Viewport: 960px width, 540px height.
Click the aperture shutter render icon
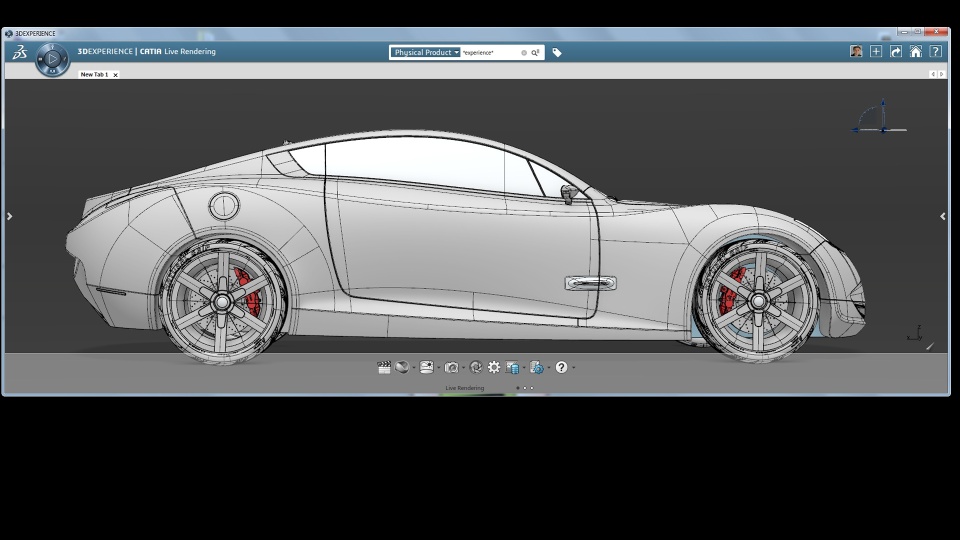tap(476, 367)
